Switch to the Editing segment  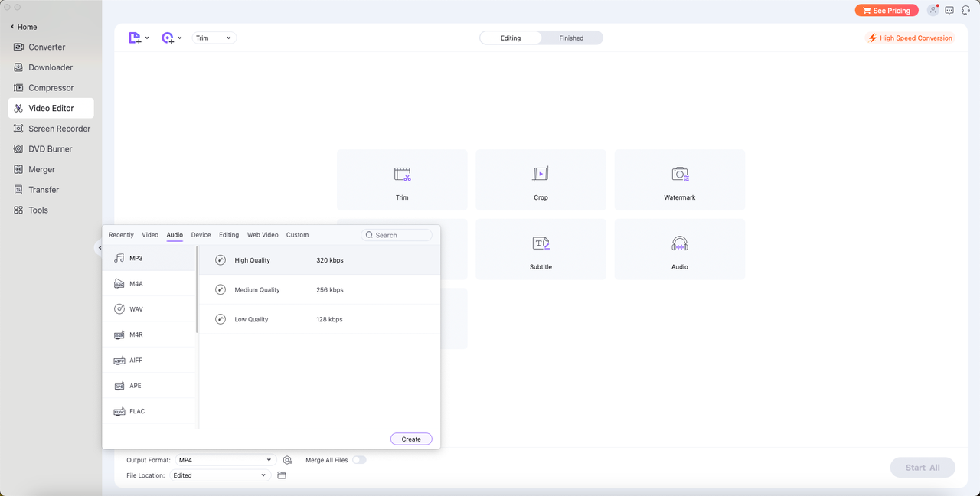(x=511, y=38)
